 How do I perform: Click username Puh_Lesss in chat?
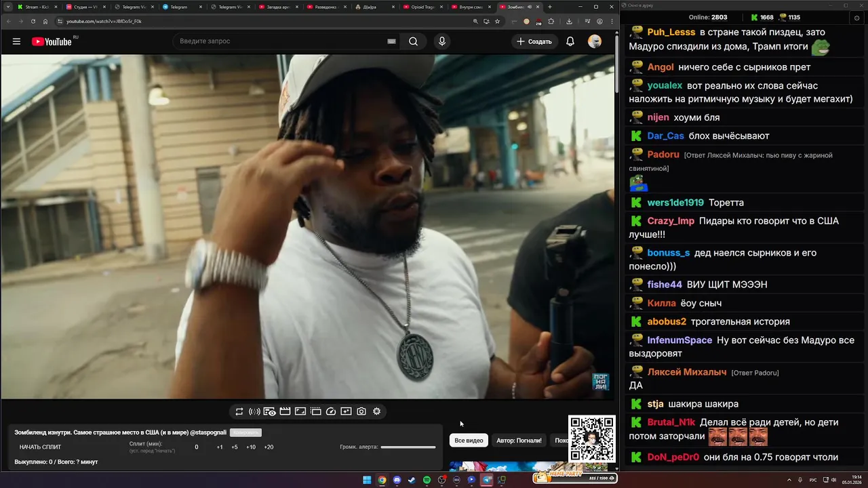pos(671,32)
